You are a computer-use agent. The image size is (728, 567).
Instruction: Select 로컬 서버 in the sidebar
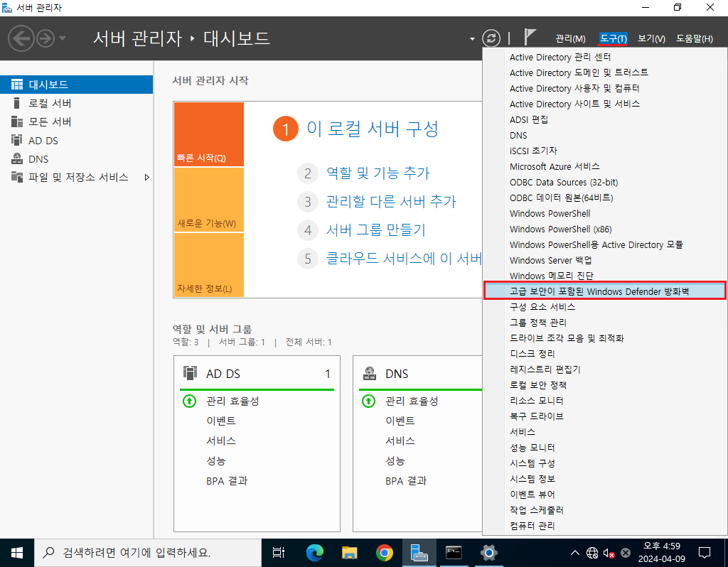pos(76,103)
